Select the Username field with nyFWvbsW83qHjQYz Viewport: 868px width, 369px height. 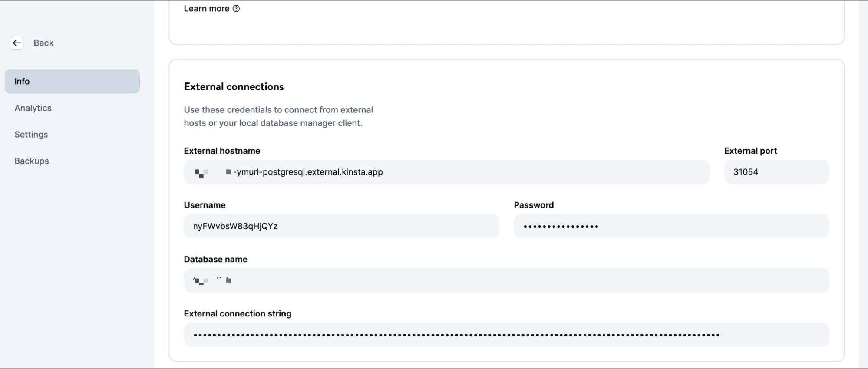(x=342, y=226)
